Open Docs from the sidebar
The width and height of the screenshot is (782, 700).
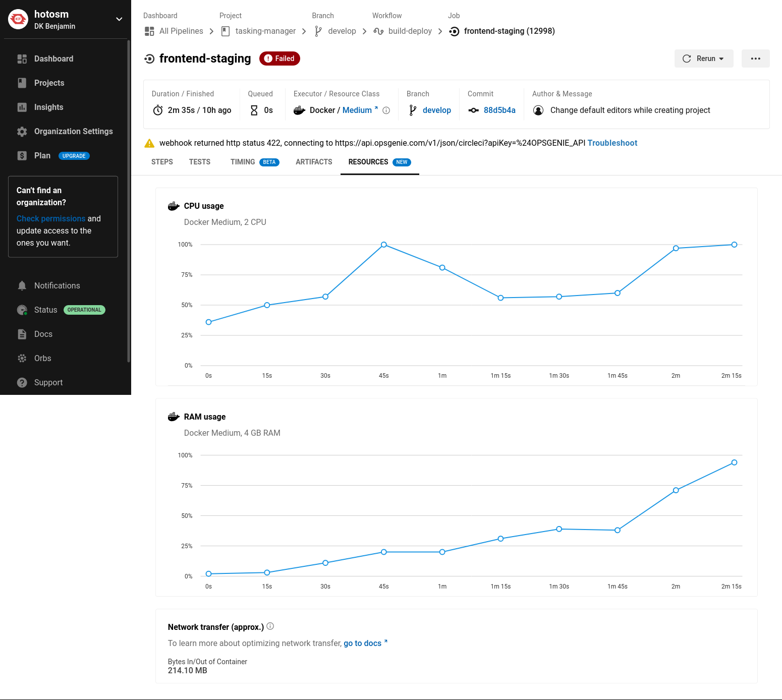(x=43, y=334)
